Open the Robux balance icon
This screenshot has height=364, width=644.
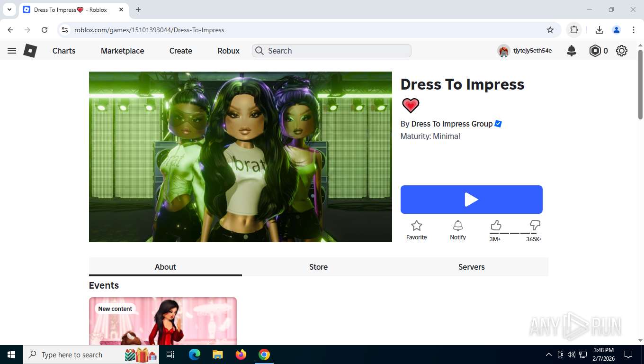[595, 51]
